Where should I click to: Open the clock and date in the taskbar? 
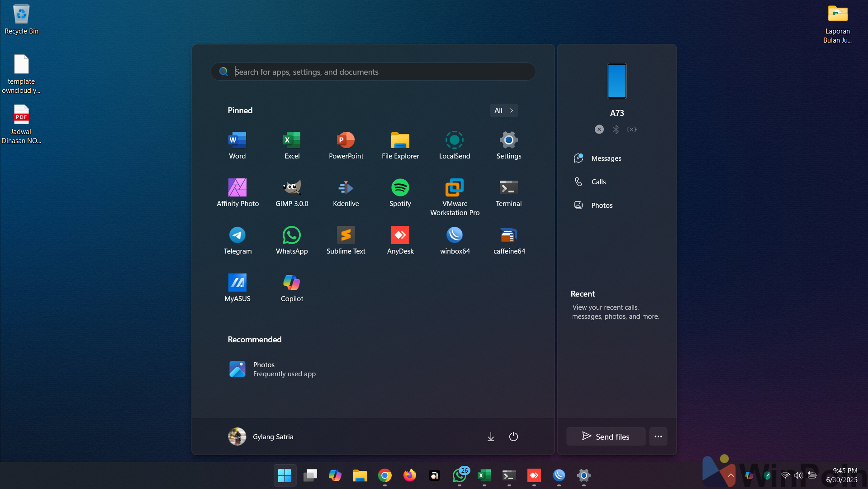click(842, 475)
